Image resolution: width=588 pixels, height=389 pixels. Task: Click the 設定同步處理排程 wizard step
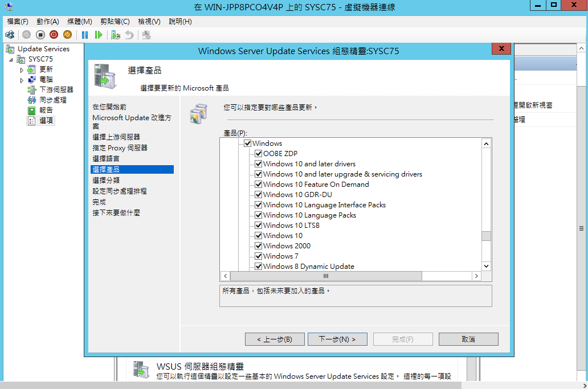pyautogui.click(x=120, y=191)
